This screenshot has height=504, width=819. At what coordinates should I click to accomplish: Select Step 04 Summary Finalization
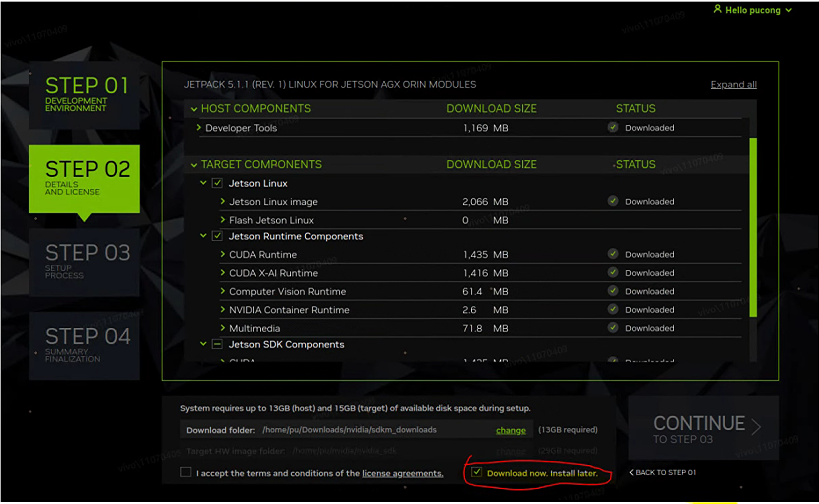(84, 346)
